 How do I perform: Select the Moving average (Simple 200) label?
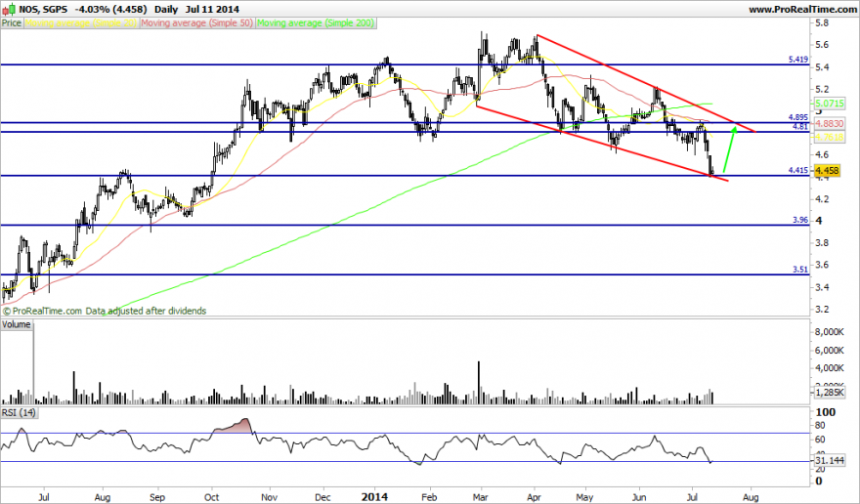[x=316, y=23]
